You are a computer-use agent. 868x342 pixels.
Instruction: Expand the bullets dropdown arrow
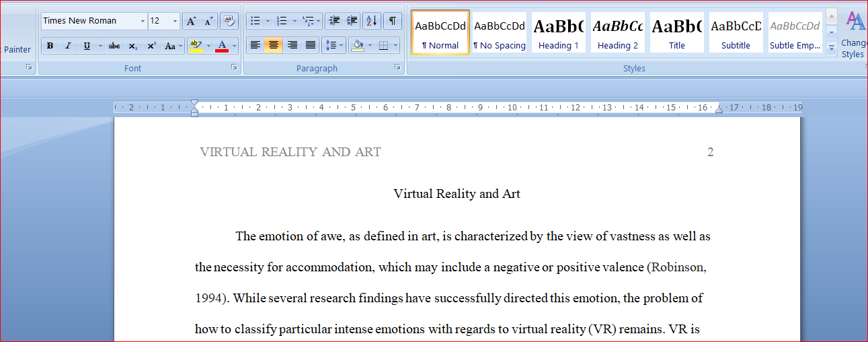(x=268, y=21)
